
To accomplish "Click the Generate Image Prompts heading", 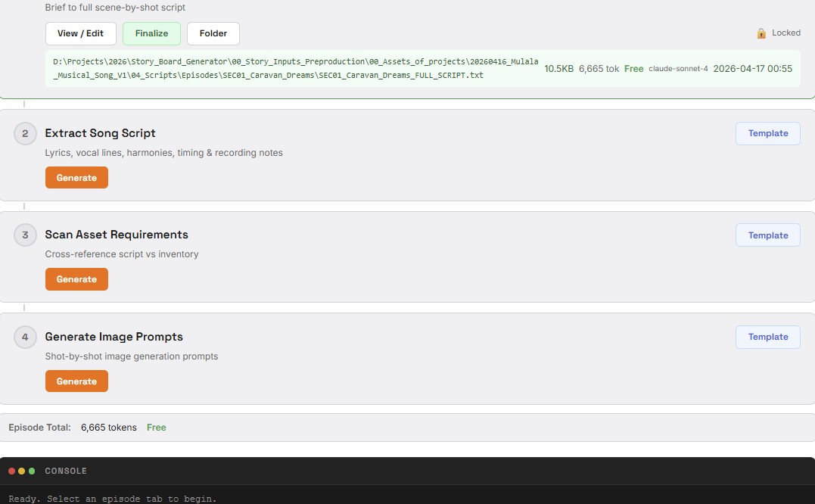I will (114, 337).
